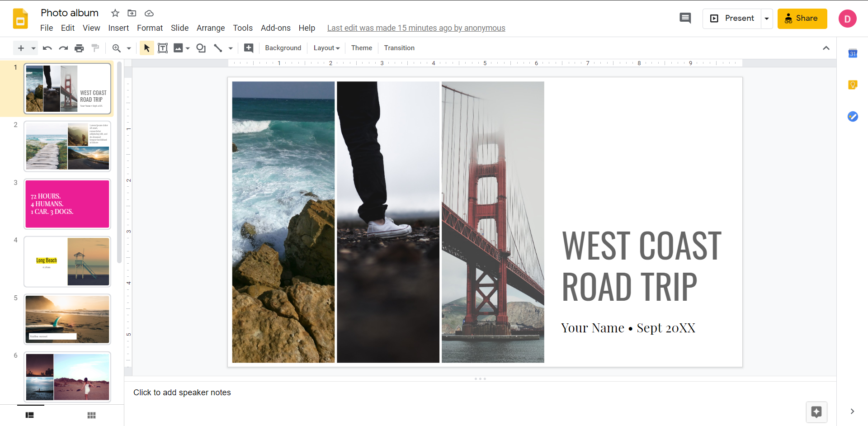The image size is (868, 426).
Task: Open the Insert menu
Action: [x=118, y=28]
